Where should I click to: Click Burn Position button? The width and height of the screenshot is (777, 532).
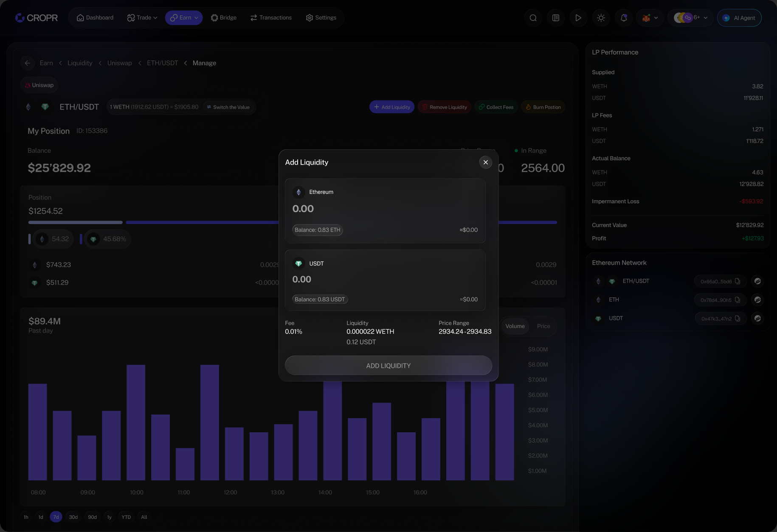(x=543, y=107)
